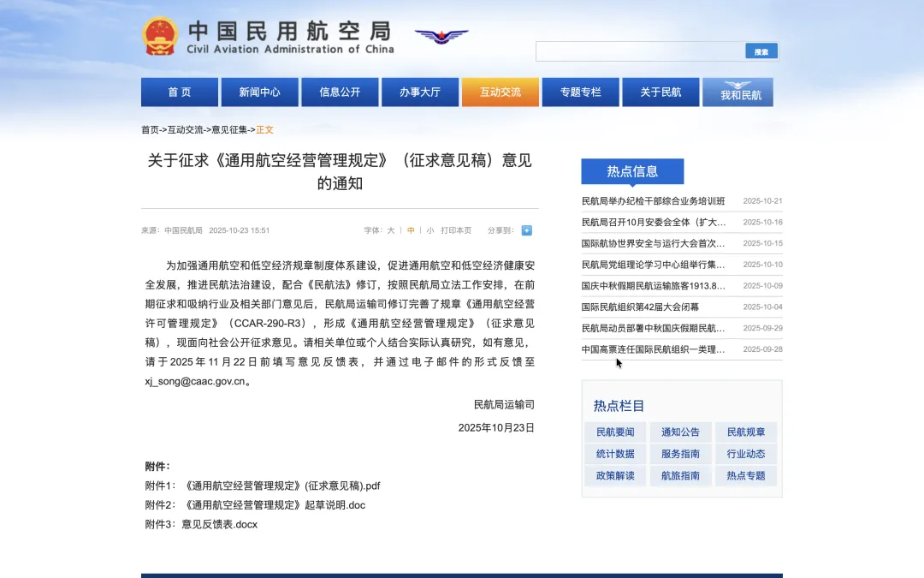Select 中 medium font size option
Screen dimensions: 924x578
pos(413,229)
